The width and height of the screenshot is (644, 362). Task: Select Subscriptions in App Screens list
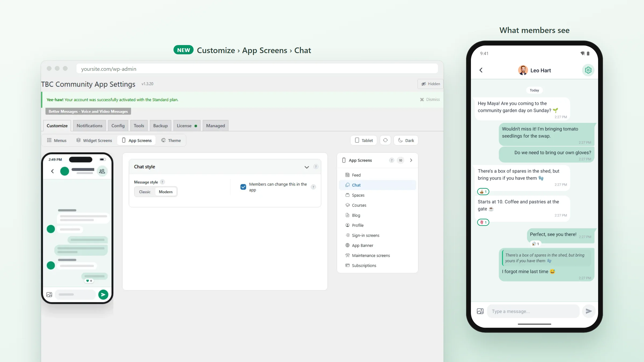tap(378, 265)
